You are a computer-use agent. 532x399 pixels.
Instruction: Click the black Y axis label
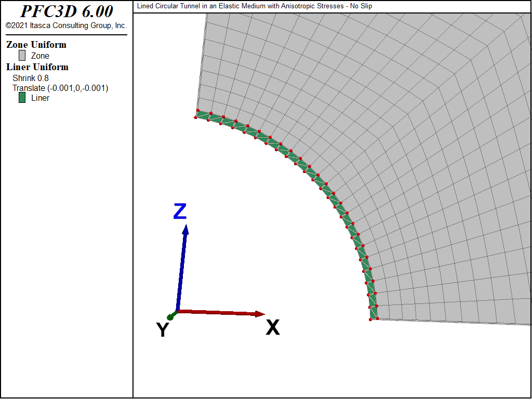click(x=163, y=329)
